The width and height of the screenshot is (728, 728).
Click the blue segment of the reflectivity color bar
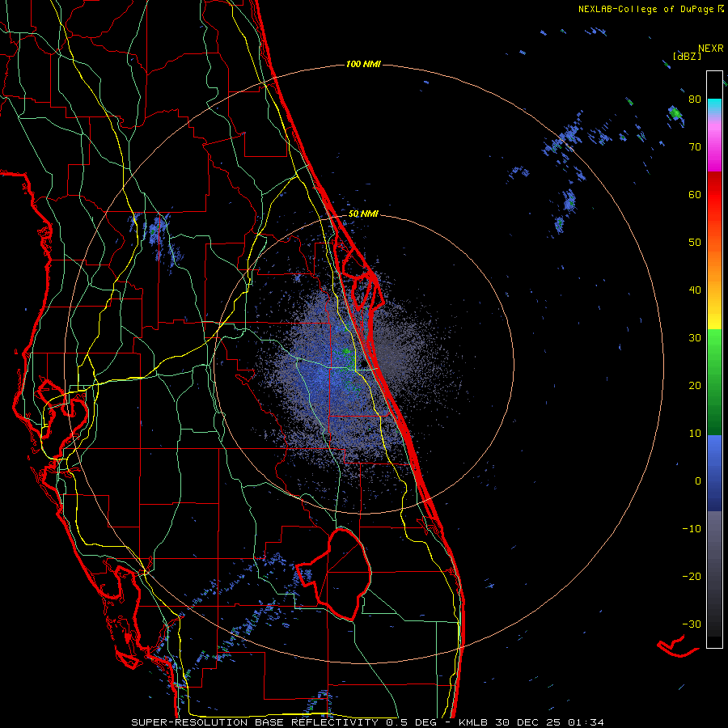(714, 473)
